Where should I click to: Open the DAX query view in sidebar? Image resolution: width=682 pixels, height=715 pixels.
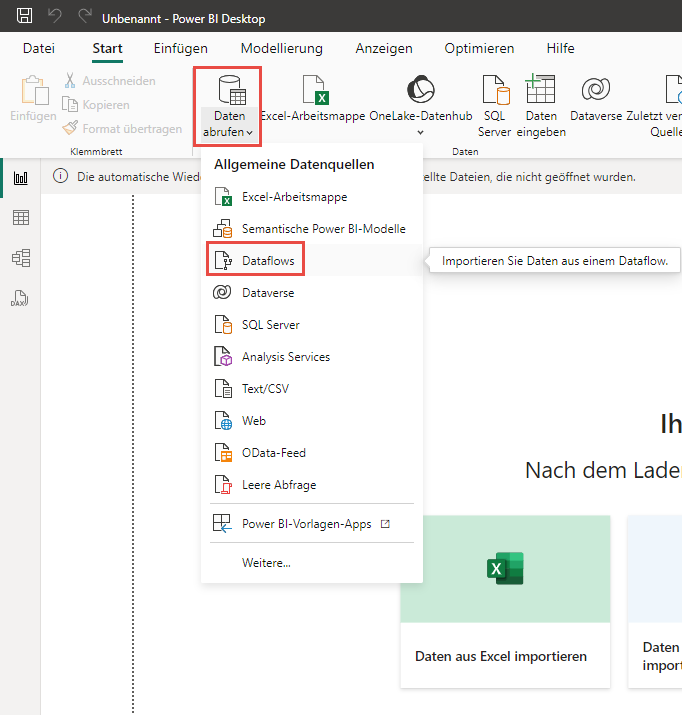21,298
